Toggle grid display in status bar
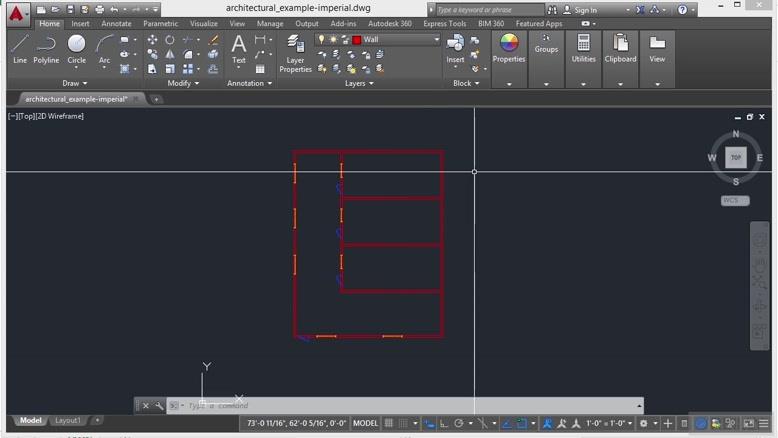This screenshot has height=438, width=778. tap(389, 423)
